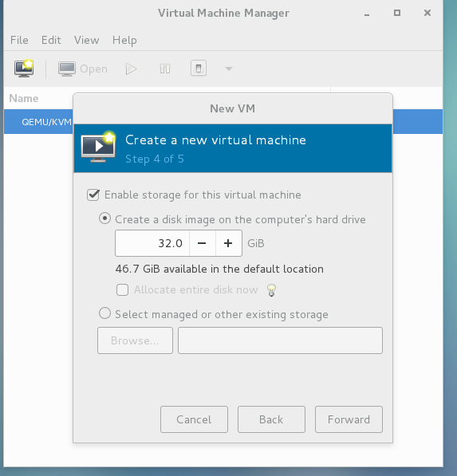Open the File menu

19,40
